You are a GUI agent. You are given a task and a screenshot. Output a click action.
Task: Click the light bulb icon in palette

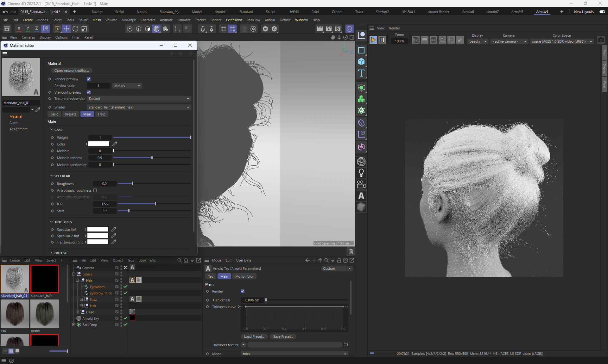[x=361, y=173]
